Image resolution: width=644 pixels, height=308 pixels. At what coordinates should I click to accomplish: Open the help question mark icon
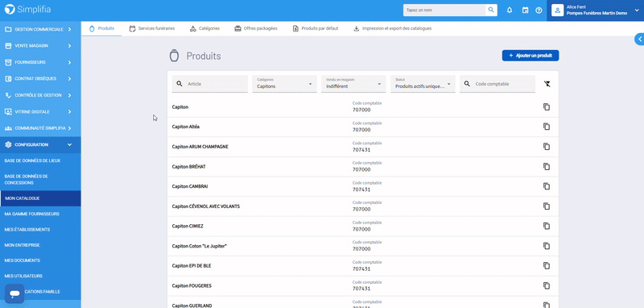(539, 10)
